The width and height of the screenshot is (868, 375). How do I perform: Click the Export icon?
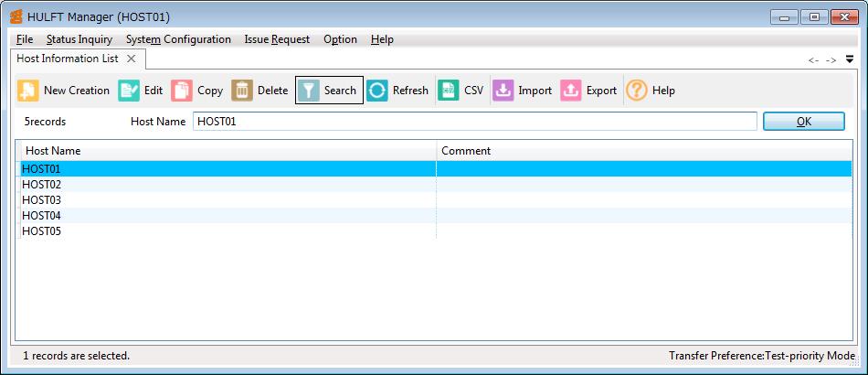click(x=571, y=91)
